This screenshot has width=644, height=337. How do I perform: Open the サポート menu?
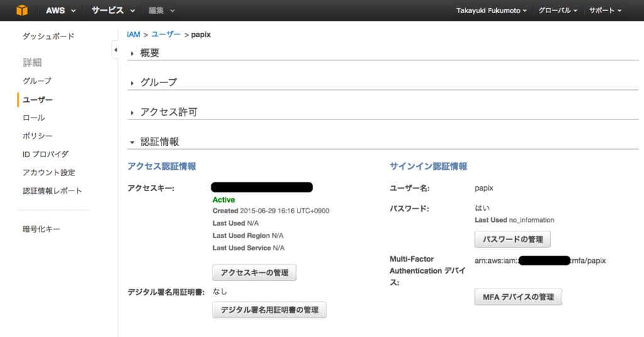click(605, 11)
